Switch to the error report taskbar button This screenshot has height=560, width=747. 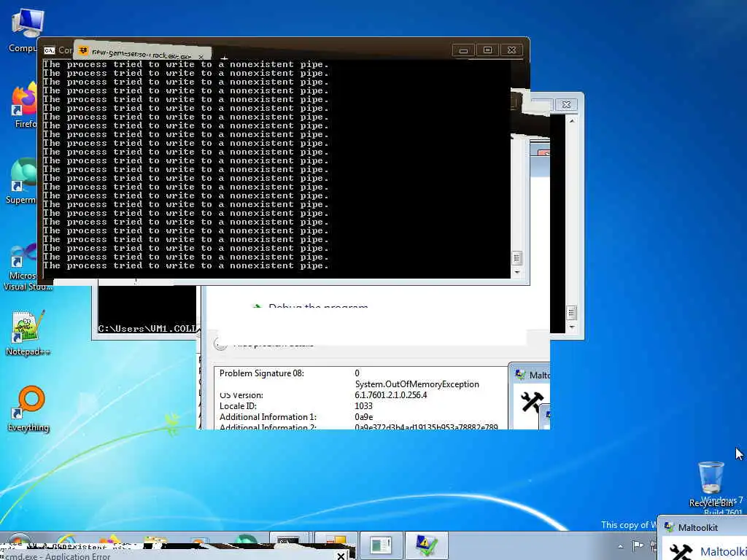[x=381, y=544]
